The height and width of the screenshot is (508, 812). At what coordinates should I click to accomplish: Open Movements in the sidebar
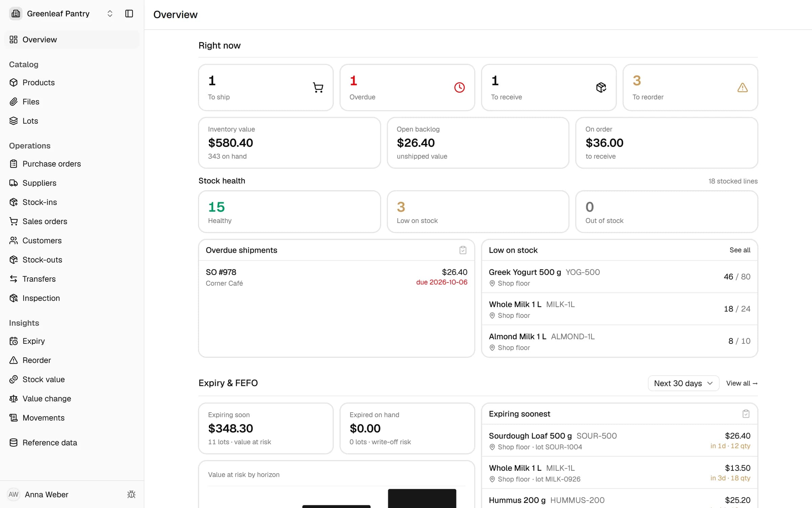coord(72,418)
